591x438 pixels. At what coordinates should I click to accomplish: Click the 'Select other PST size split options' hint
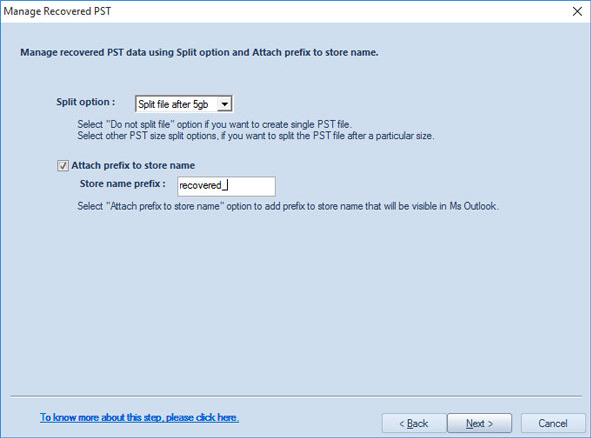tap(256, 136)
